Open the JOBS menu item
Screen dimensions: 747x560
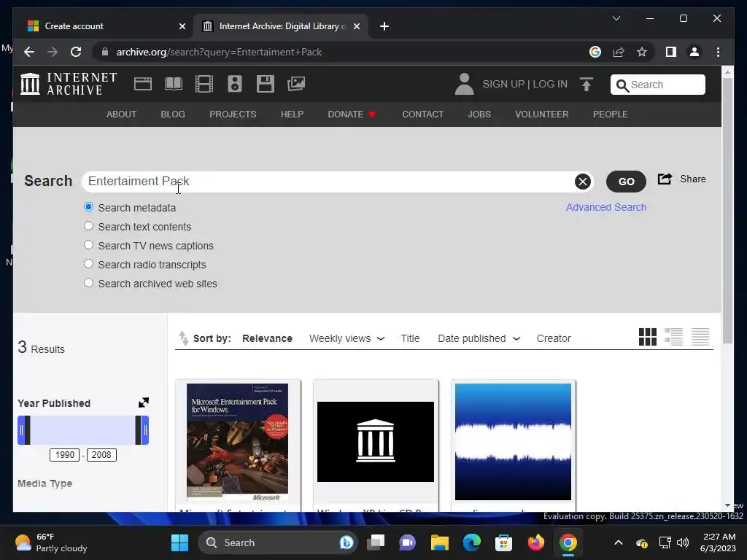[479, 114]
